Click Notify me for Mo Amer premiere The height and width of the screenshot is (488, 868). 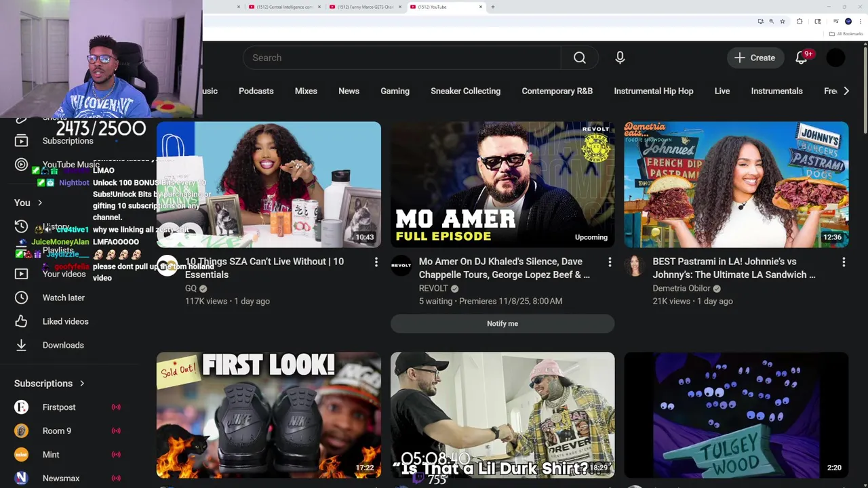coord(502,323)
